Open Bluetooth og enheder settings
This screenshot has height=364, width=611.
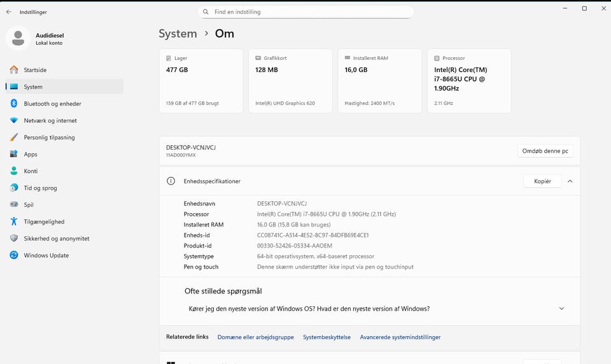[52, 104]
